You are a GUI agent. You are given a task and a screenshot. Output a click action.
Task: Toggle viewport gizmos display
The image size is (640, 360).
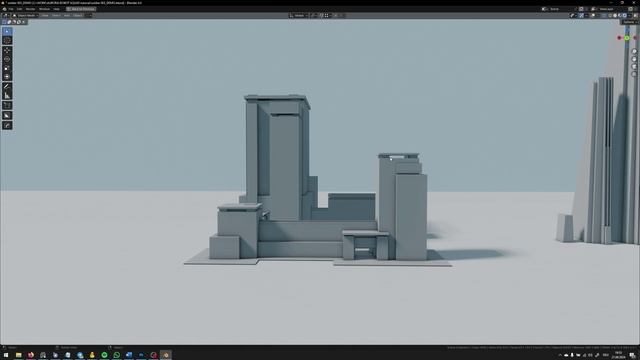tap(581, 16)
